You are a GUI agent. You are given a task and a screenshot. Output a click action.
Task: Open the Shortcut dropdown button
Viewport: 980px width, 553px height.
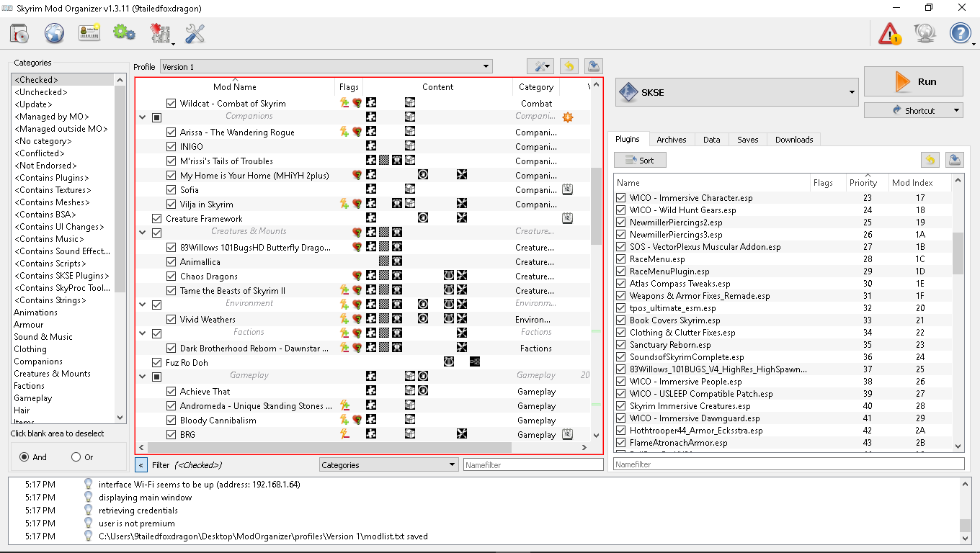click(913, 110)
